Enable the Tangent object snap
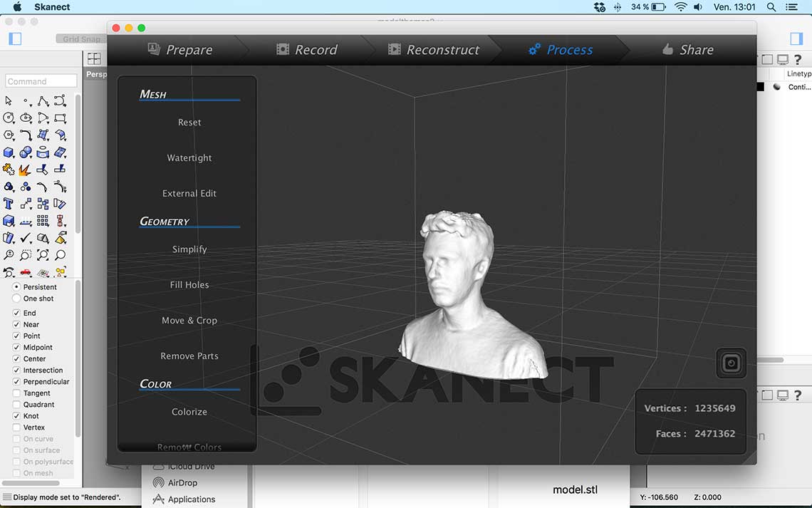The image size is (812, 508). tap(16, 393)
